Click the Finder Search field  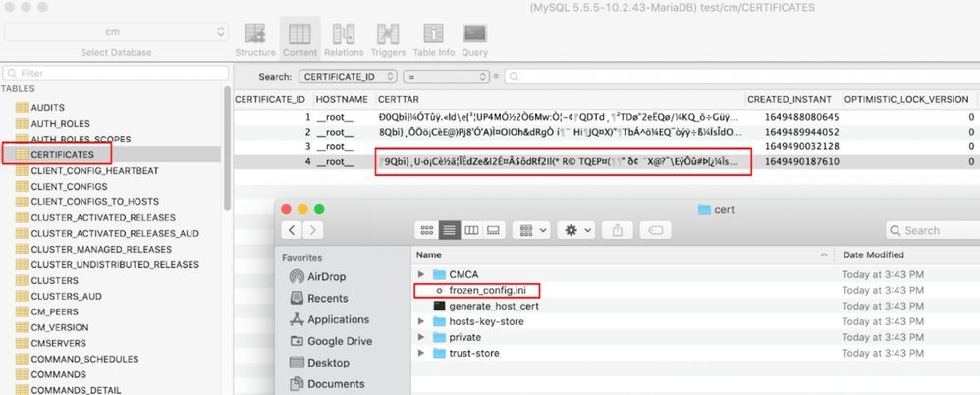(933, 230)
